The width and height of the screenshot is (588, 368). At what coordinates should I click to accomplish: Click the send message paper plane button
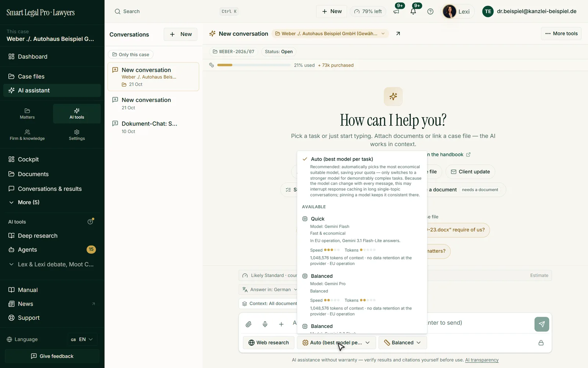(542, 324)
